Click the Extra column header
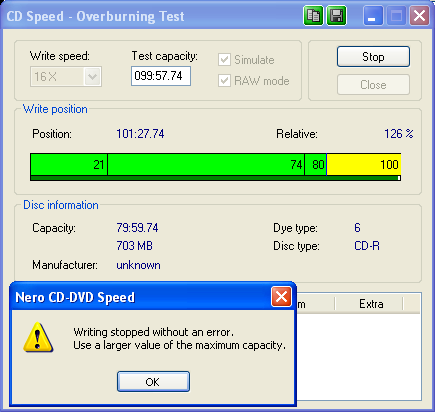Screen dimensions: 435x412 coord(370,304)
